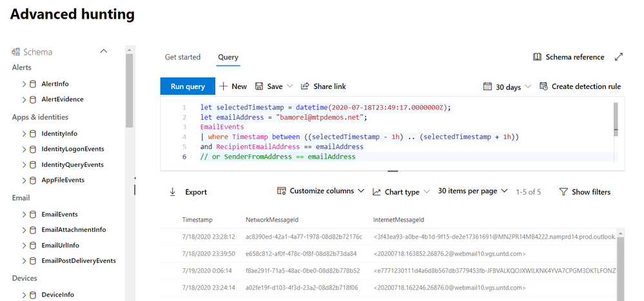This screenshot has height=301, width=644.
Task: Click the IdentityLogonEvents database icon
Action: coord(33,149)
